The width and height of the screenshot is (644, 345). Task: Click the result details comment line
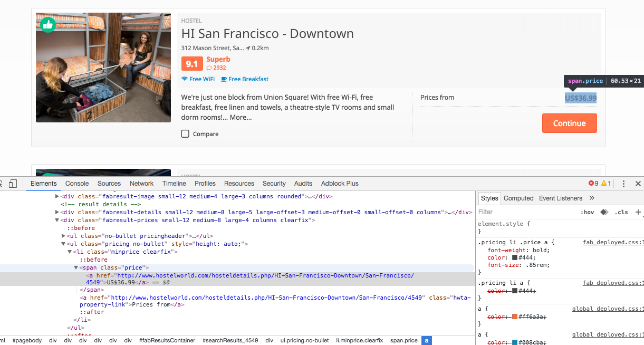(101, 204)
